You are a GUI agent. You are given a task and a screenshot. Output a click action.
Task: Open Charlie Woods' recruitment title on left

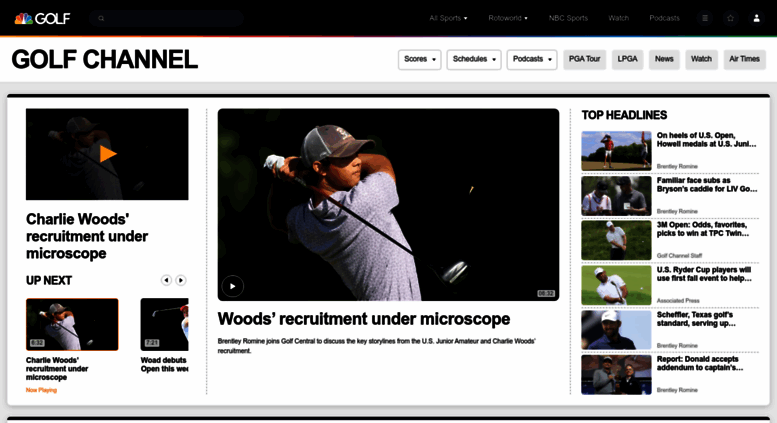[87, 236]
